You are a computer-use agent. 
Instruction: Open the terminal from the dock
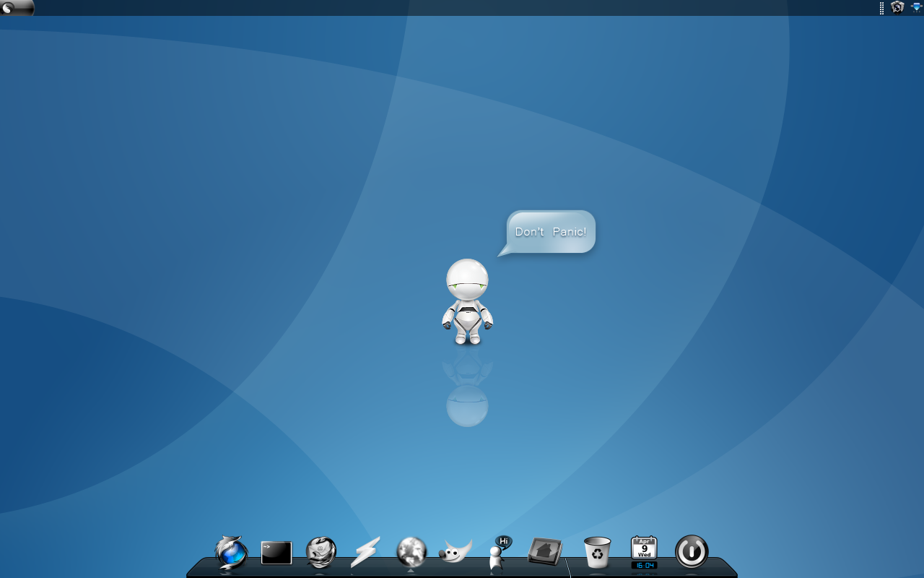(276, 553)
